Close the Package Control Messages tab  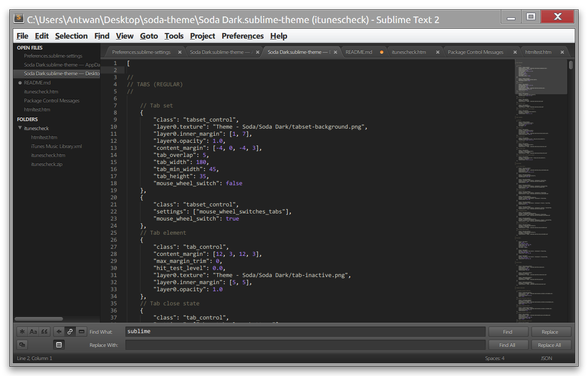pos(514,52)
